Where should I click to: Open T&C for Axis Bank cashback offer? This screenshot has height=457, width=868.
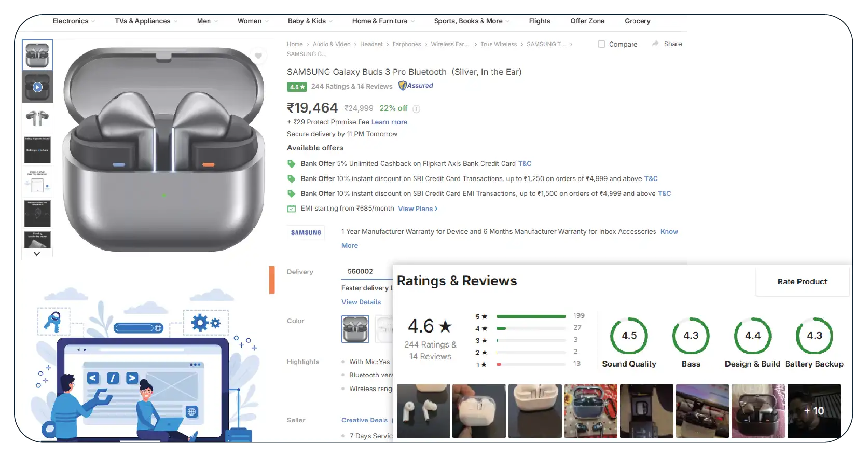click(525, 164)
